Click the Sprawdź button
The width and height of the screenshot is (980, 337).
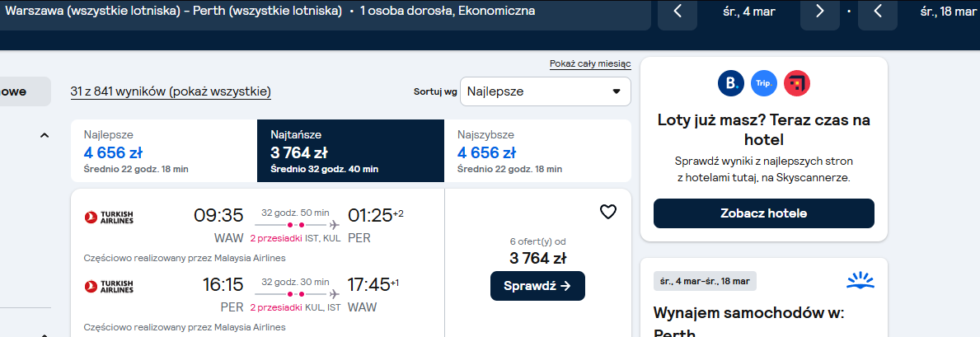pyautogui.click(x=537, y=286)
